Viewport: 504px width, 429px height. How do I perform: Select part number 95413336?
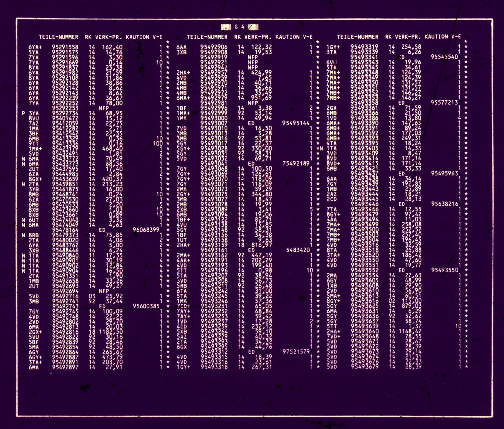(x=65, y=144)
